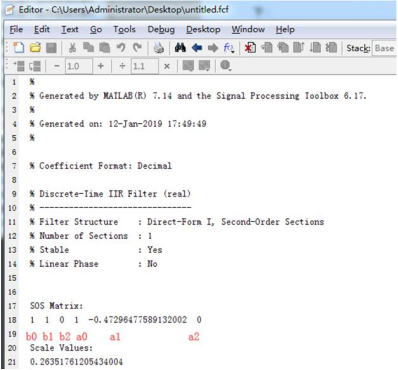Go back with blue left arrow
The height and width of the screenshot is (370, 398).
pos(197,48)
